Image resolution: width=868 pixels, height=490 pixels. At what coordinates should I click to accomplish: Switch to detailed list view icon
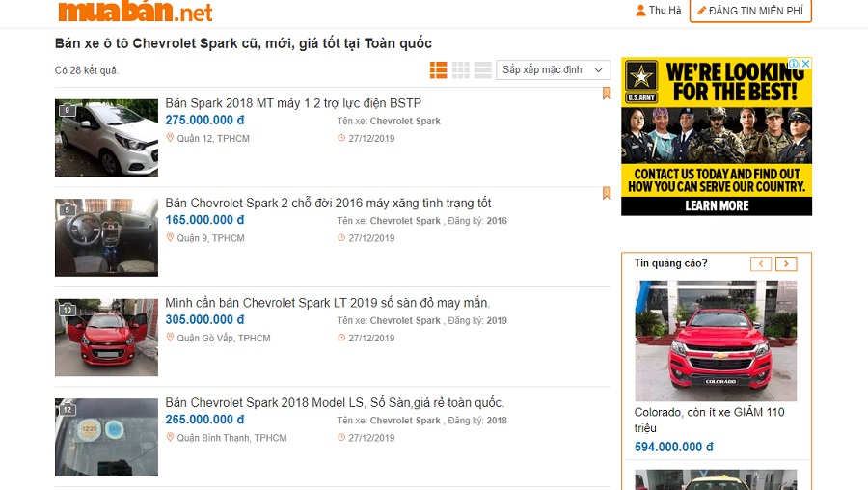[439, 69]
